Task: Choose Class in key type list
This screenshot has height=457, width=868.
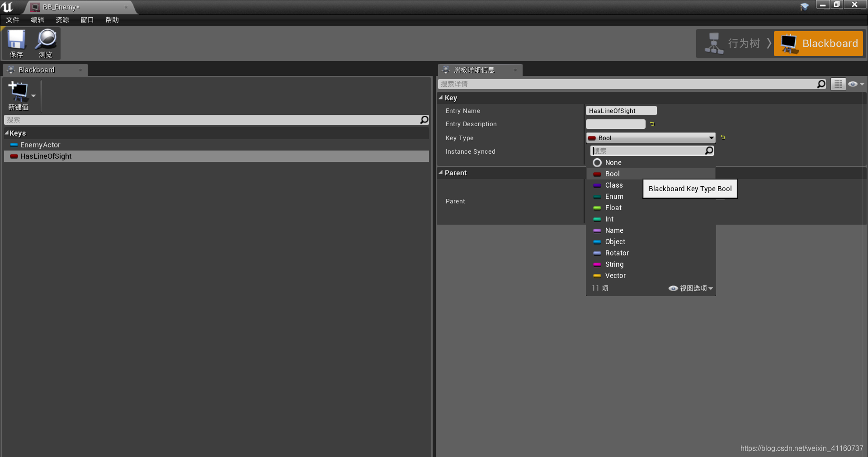Action: tap(614, 185)
